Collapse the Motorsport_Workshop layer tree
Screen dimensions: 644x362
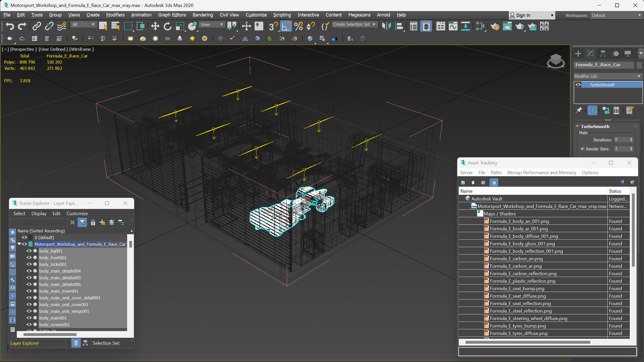coord(19,244)
